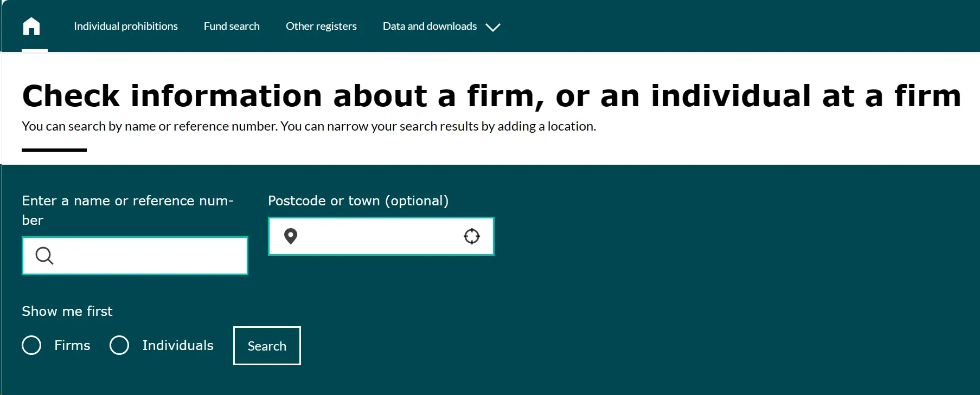Viewport: 980px width, 395px height.
Task: Click the map pin location icon
Action: coord(291,236)
